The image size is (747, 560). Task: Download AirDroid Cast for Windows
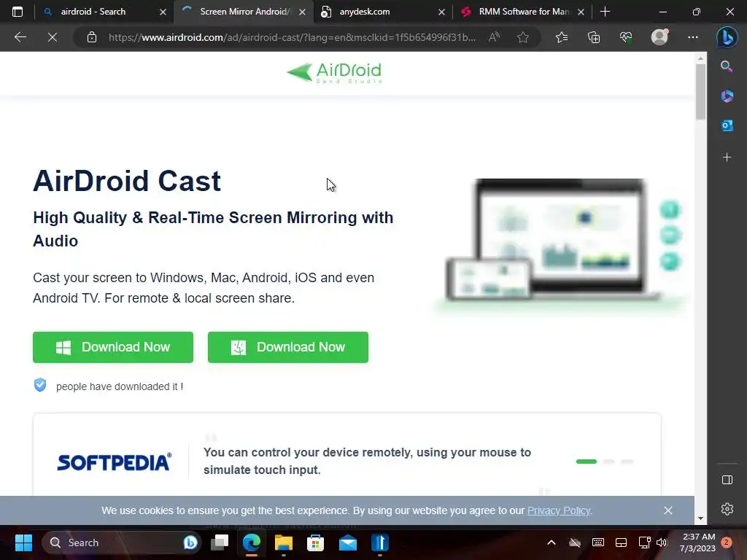pos(113,347)
